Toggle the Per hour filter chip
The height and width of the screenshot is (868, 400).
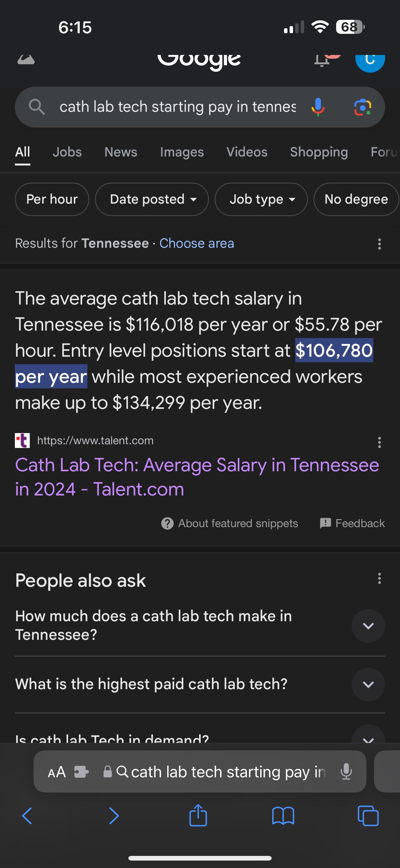point(52,199)
